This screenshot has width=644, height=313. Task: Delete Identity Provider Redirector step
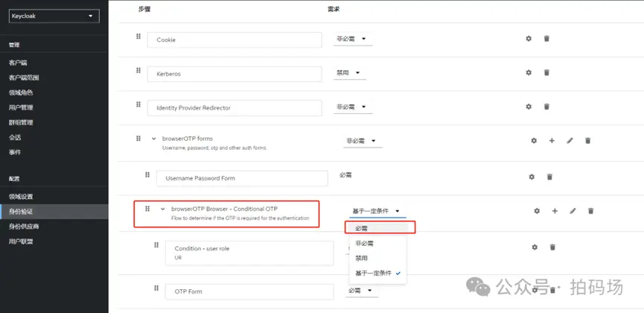546,107
